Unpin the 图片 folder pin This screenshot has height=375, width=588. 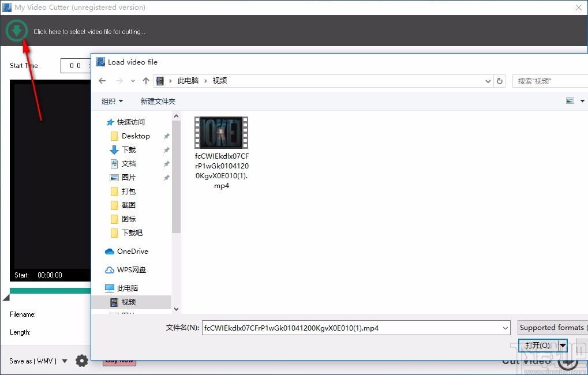(x=166, y=178)
